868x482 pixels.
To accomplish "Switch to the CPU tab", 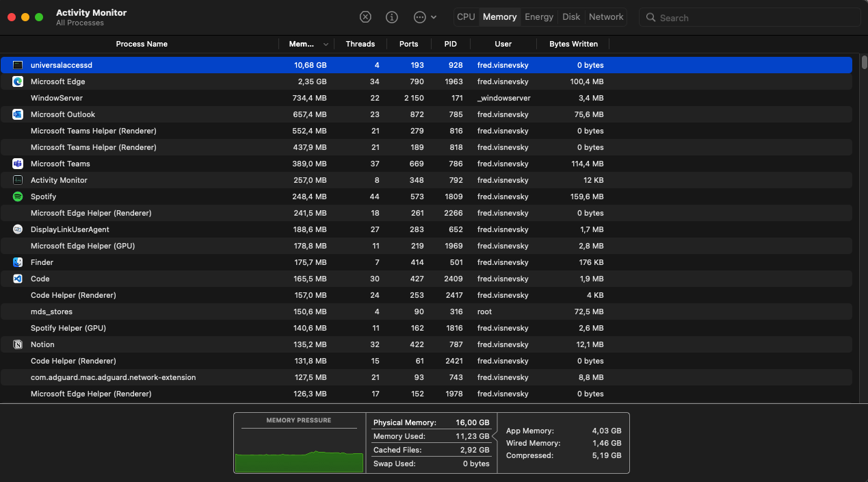I will point(466,17).
